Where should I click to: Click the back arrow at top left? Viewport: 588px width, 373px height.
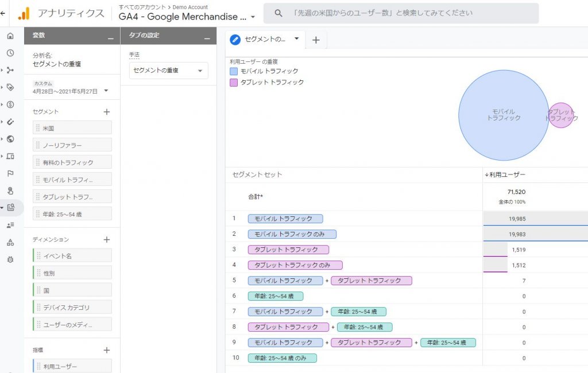tap(3, 14)
